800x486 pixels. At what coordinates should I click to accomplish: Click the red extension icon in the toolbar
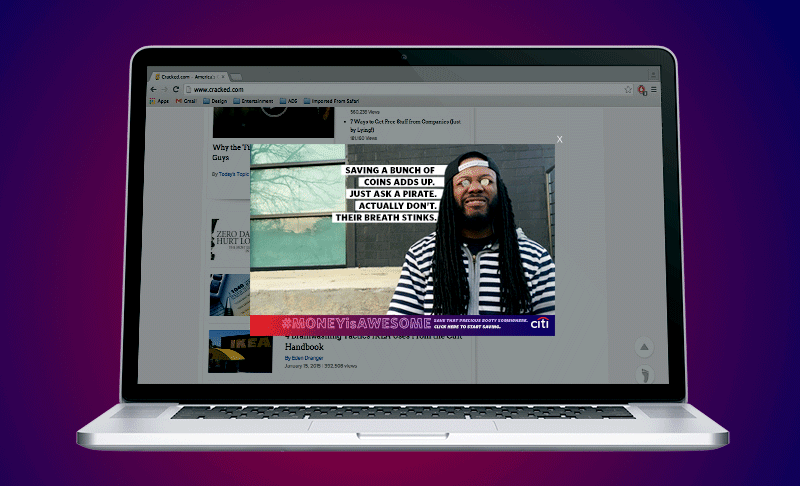[642, 90]
